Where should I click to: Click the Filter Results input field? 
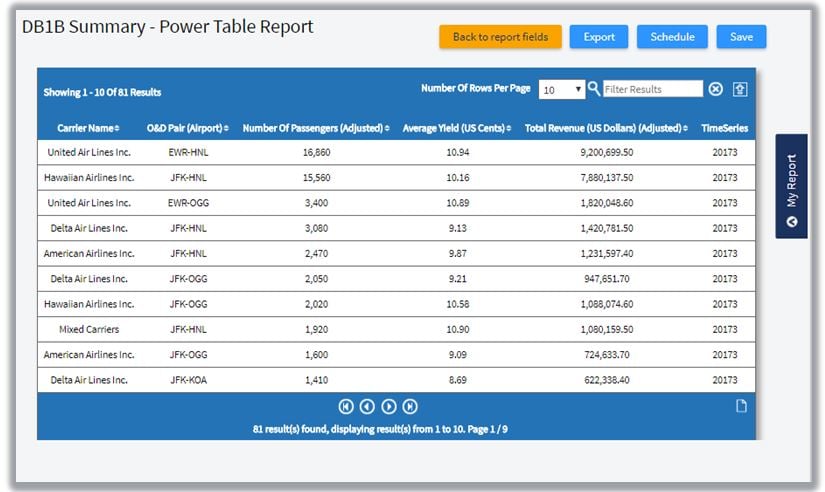pyautogui.click(x=653, y=89)
